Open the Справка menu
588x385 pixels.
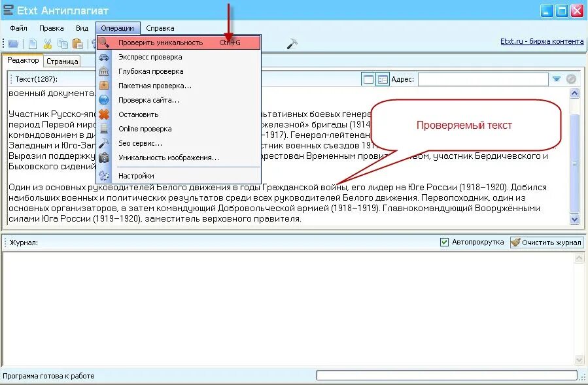(160, 28)
